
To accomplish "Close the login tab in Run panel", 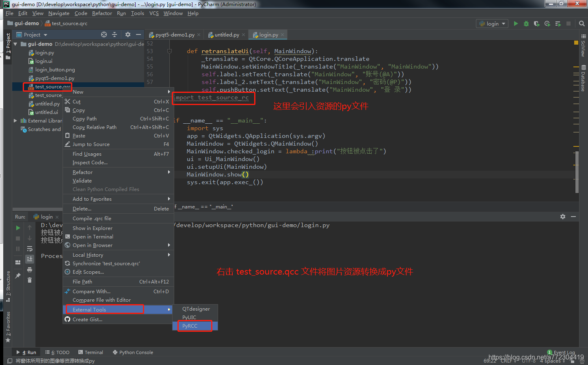I will pos(57,217).
